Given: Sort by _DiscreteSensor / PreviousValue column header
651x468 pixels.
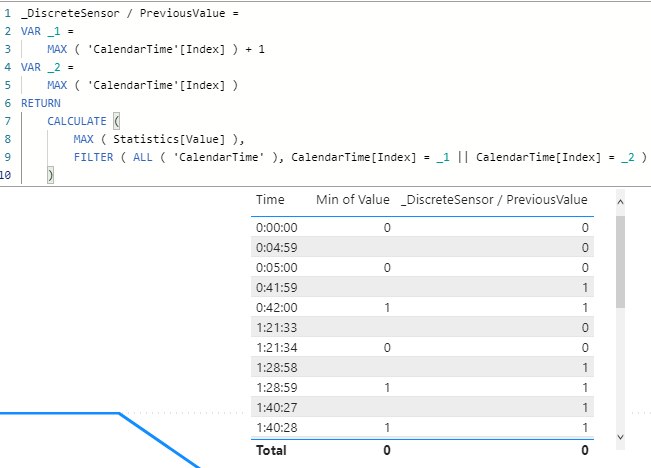Looking at the screenshot, I should coord(494,200).
